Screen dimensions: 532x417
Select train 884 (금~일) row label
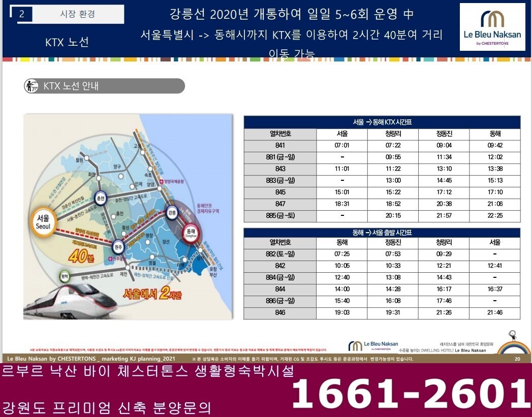point(280,277)
